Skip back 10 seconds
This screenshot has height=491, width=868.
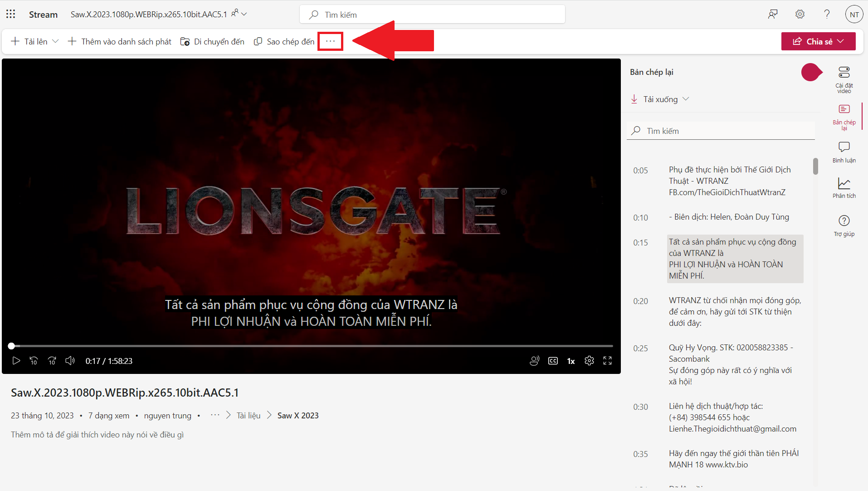coord(34,361)
